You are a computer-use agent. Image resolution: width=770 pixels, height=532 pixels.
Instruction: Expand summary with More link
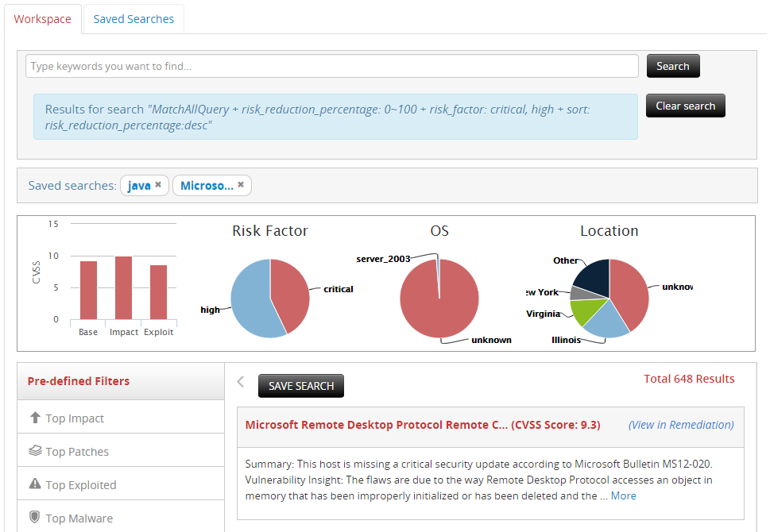pyautogui.click(x=623, y=496)
